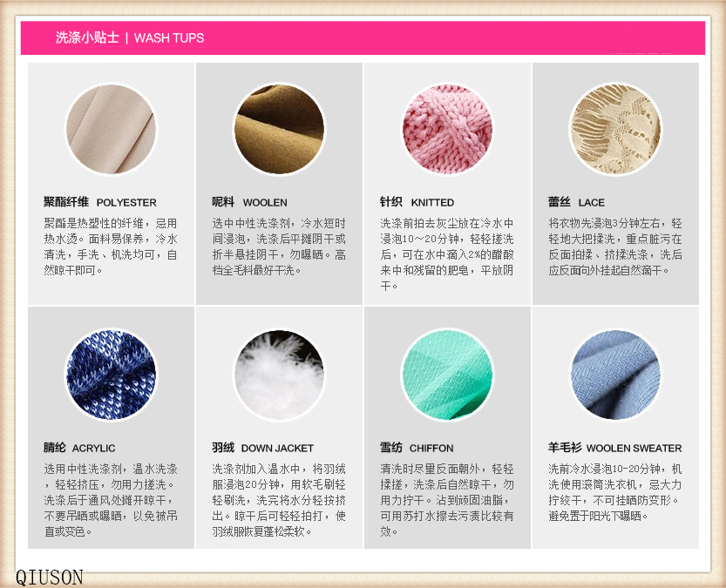
Task: Click the down jacket washing instructions paragraph
Action: 279,500
